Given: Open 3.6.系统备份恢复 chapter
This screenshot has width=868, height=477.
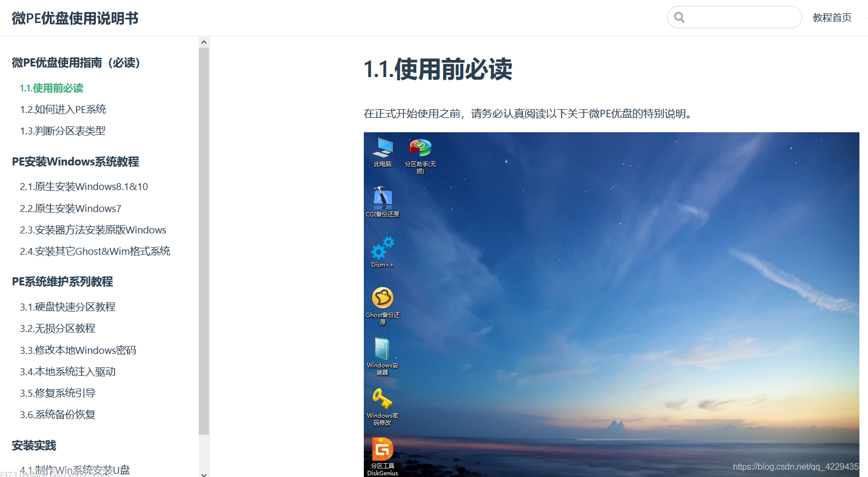Looking at the screenshot, I should click(58, 414).
